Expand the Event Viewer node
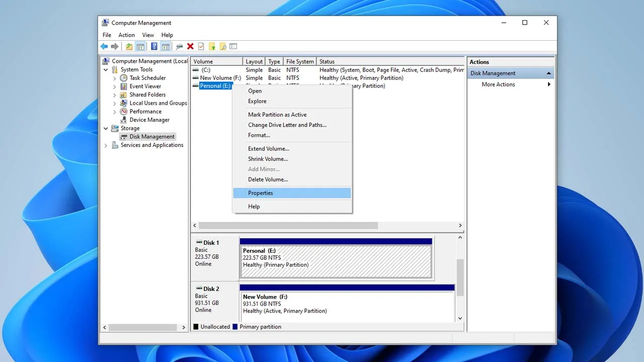The image size is (644, 362). tap(115, 86)
